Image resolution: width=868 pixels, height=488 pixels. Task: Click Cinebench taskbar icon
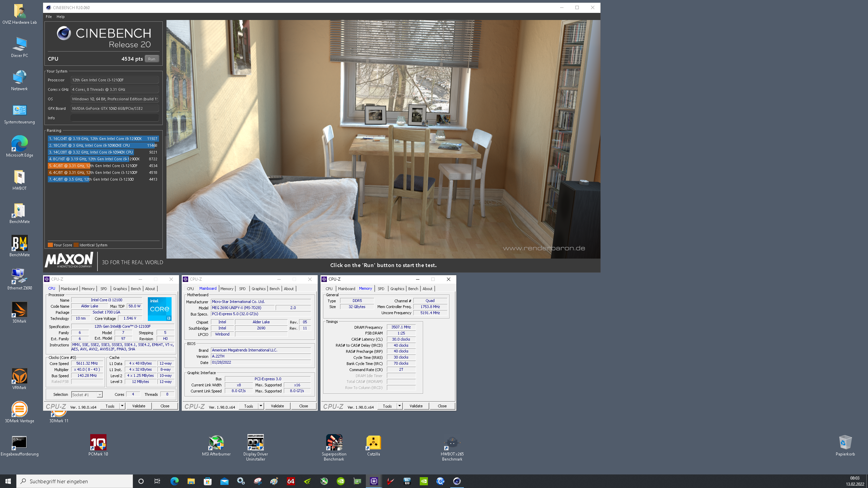[x=457, y=481]
